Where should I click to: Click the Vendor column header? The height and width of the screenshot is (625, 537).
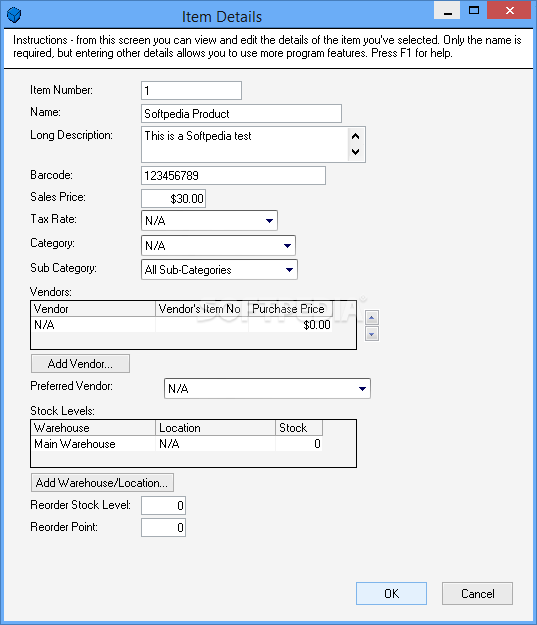93,309
